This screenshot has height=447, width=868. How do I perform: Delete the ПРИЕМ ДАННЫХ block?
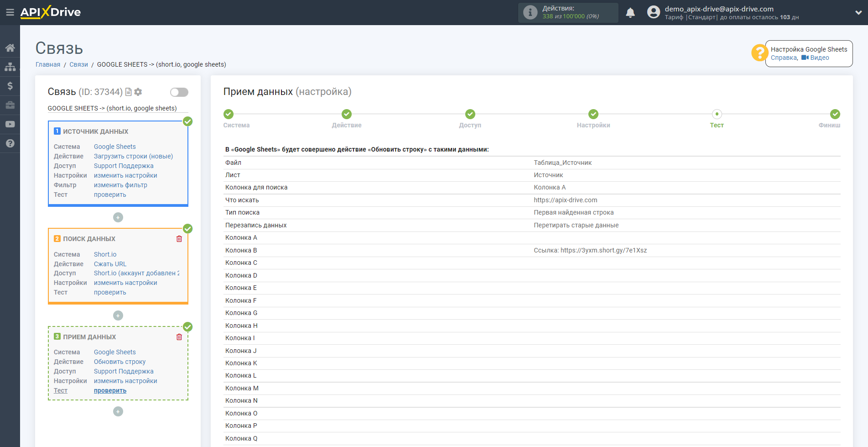pos(179,337)
